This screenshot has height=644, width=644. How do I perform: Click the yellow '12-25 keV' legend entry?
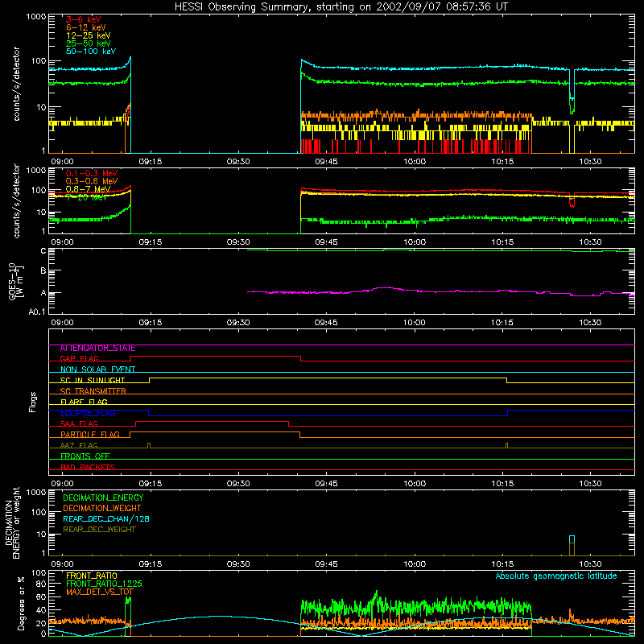pos(89,35)
